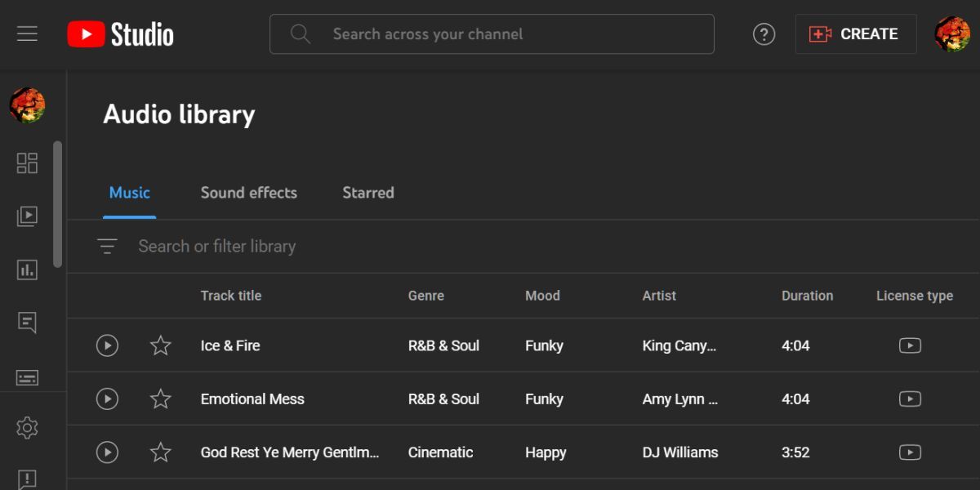Open the hamburger navigation menu
Screen dimensions: 980x490
tap(27, 33)
